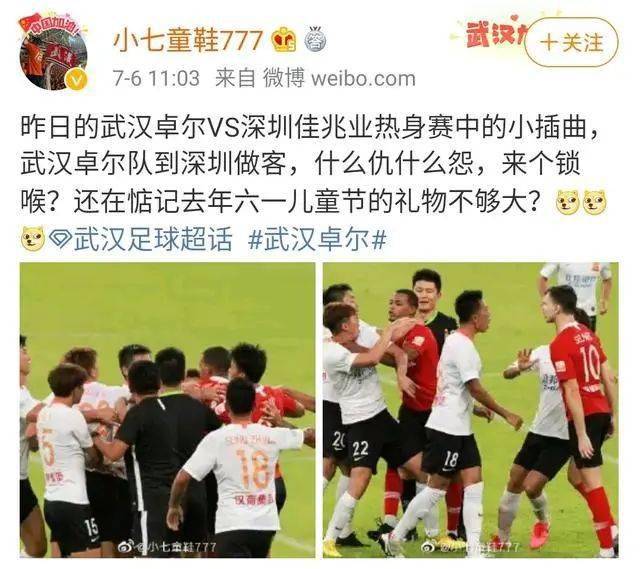
Task: Open the 小七童鞋777 profile avatar
Action: (53, 52)
